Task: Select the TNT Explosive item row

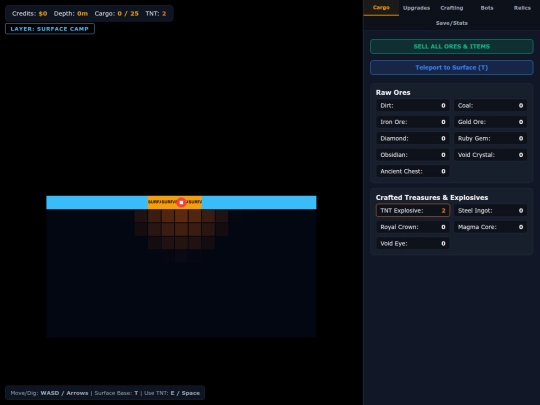Action: (413, 210)
